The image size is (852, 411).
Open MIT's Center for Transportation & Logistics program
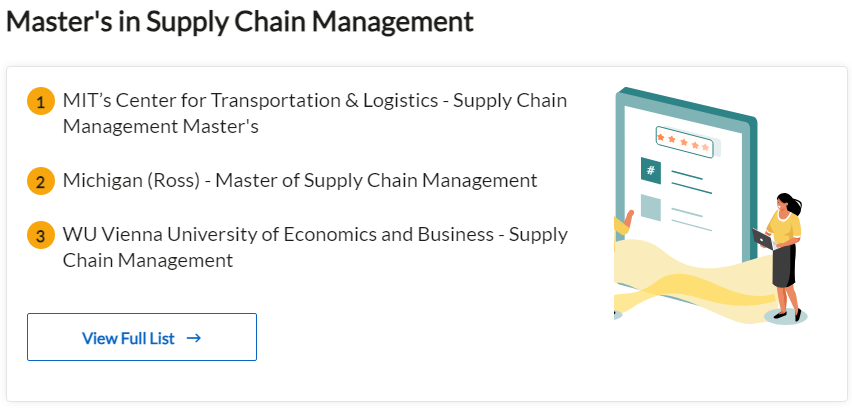coord(315,114)
